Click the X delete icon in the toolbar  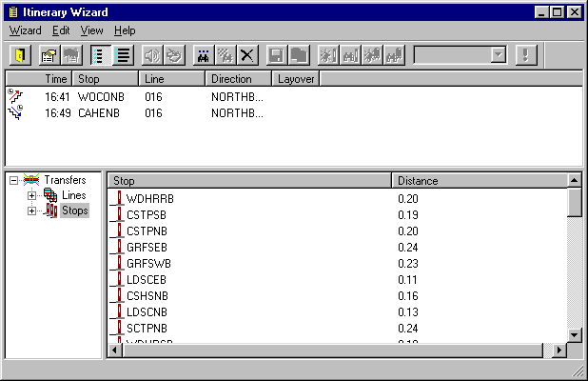(x=247, y=55)
